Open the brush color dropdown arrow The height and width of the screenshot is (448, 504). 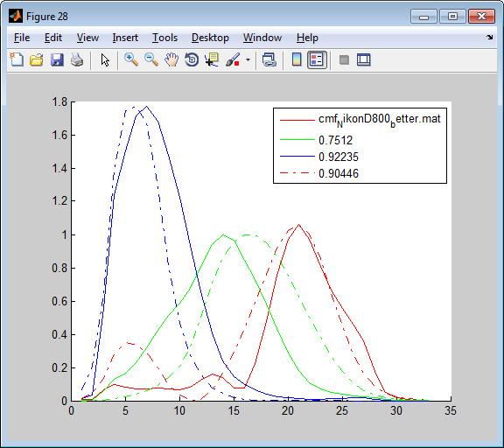click(248, 59)
